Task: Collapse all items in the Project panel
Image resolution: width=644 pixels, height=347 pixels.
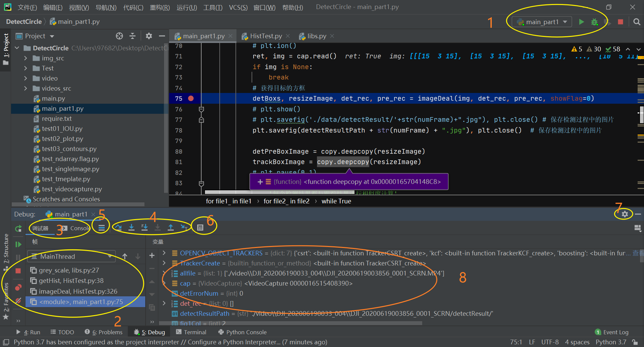Action: click(x=132, y=36)
